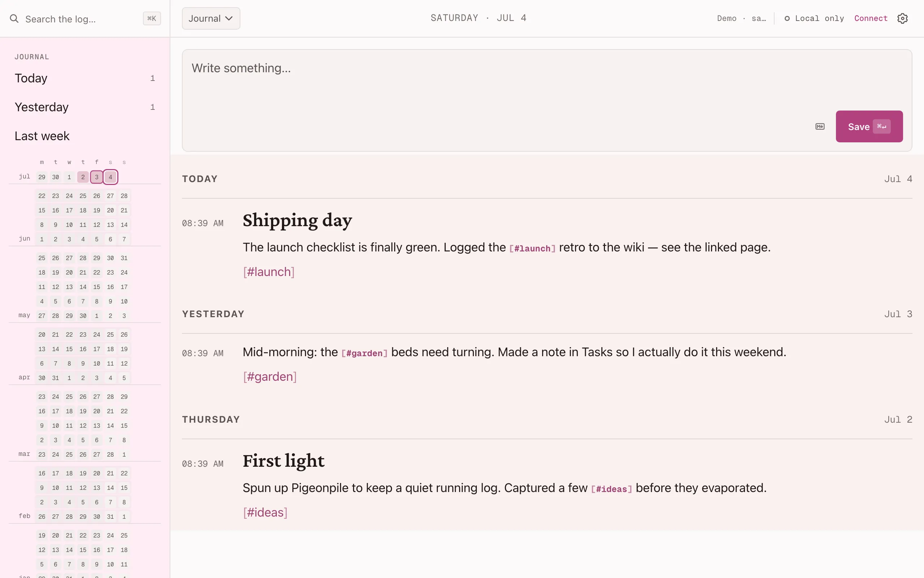The image size is (924, 578).
Task: Open the Journal dropdown
Action: click(x=211, y=18)
